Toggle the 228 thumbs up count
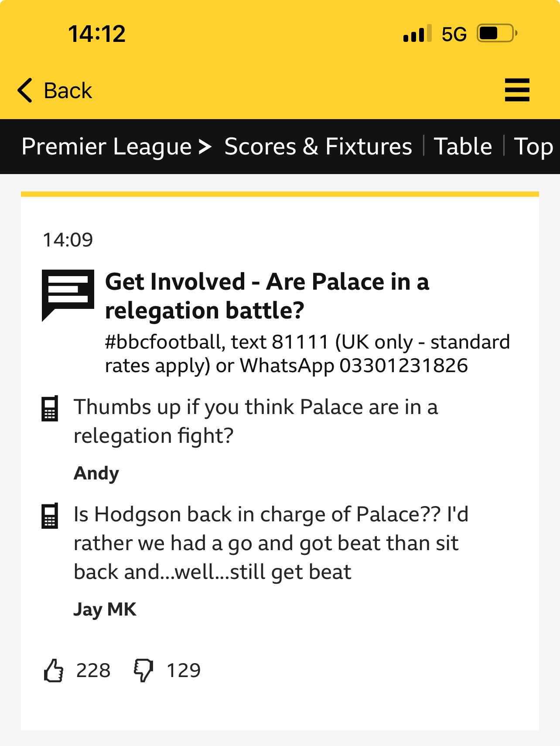 click(93, 670)
